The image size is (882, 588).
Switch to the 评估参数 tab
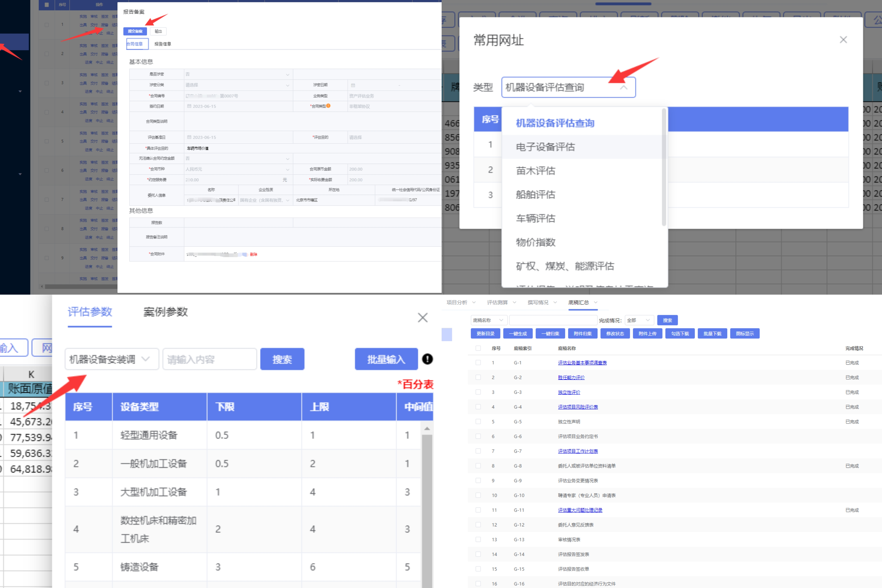[90, 312]
